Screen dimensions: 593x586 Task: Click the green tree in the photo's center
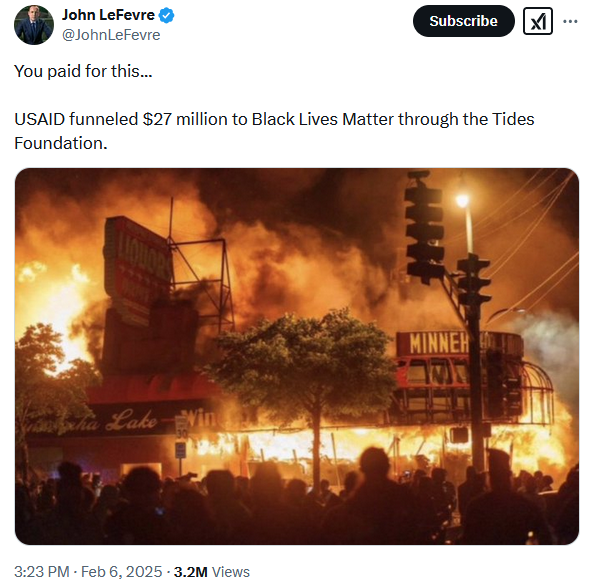point(303,362)
